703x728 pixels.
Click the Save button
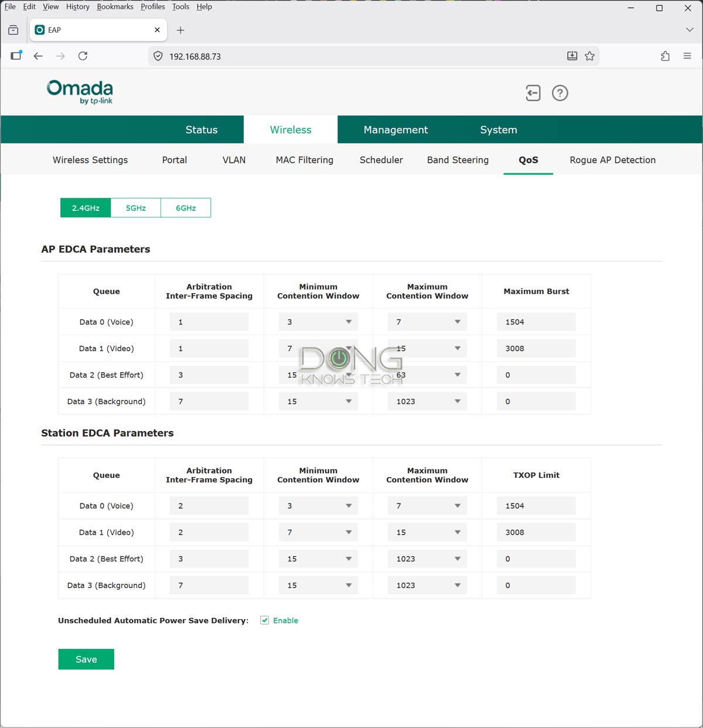point(86,659)
